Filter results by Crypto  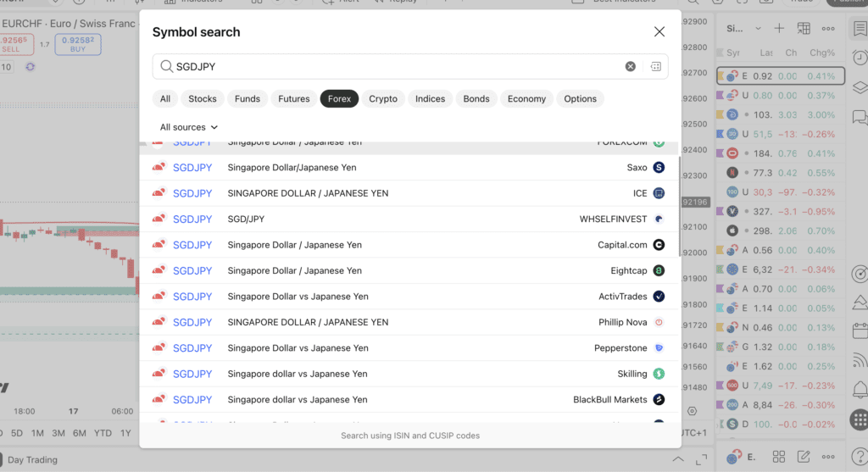[x=383, y=98]
